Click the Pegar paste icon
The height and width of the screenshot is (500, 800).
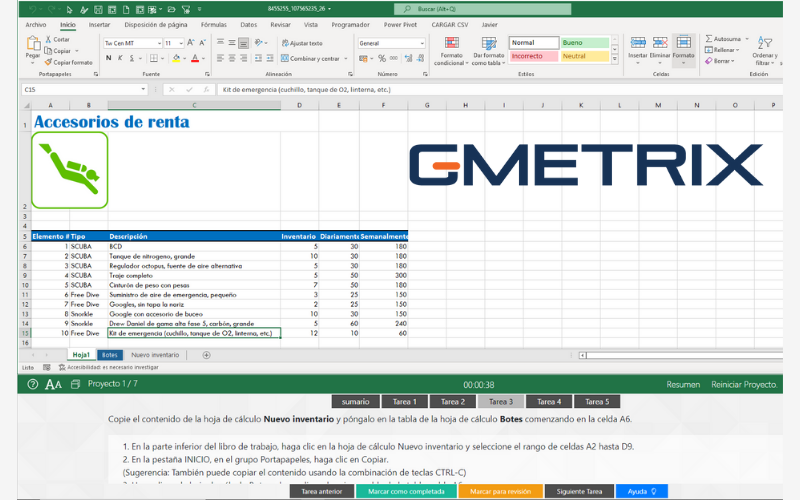point(33,44)
